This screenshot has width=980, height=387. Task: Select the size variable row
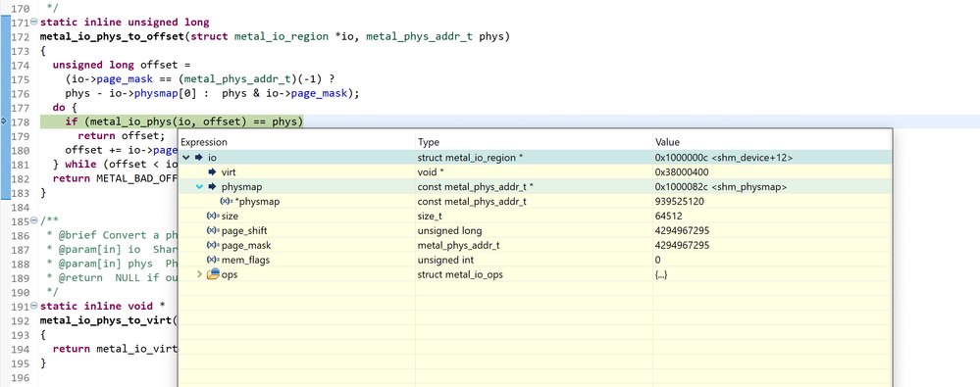click(x=535, y=216)
